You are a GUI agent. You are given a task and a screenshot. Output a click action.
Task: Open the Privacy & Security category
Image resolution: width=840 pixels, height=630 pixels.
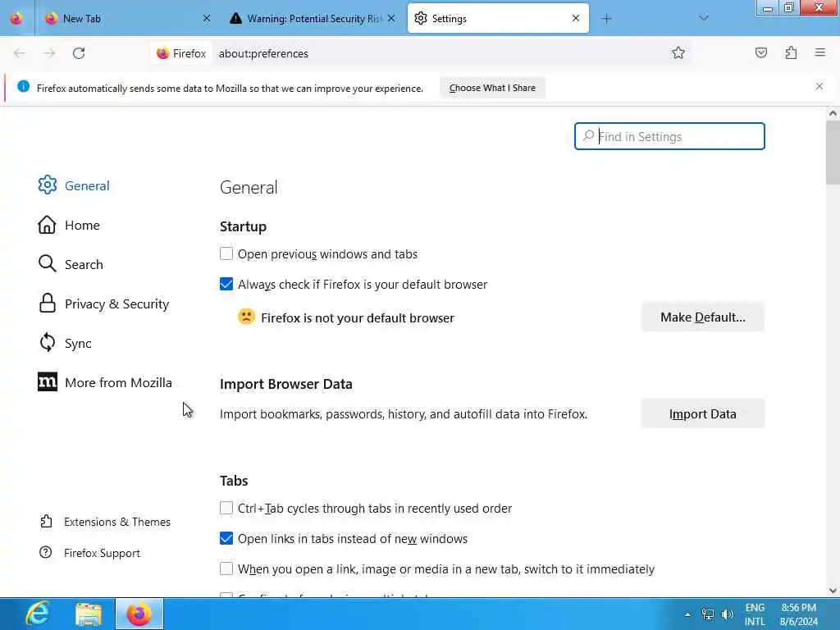[104, 304]
